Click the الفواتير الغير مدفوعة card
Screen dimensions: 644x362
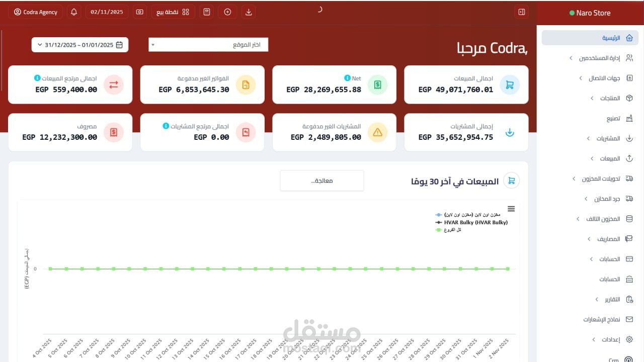pos(202,85)
